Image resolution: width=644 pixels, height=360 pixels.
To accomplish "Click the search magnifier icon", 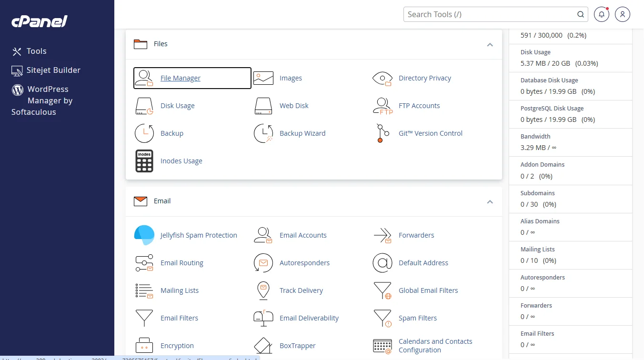I will click(581, 14).
